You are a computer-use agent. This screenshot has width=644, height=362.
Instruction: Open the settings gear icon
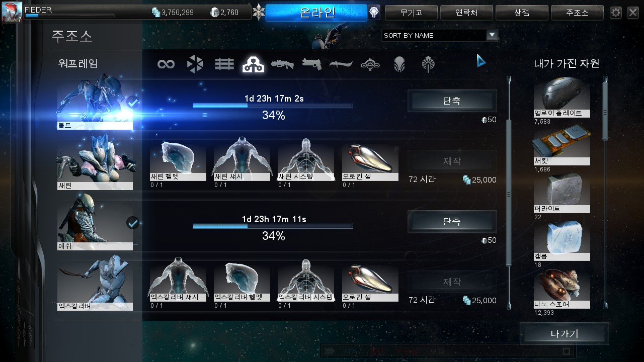616,13
